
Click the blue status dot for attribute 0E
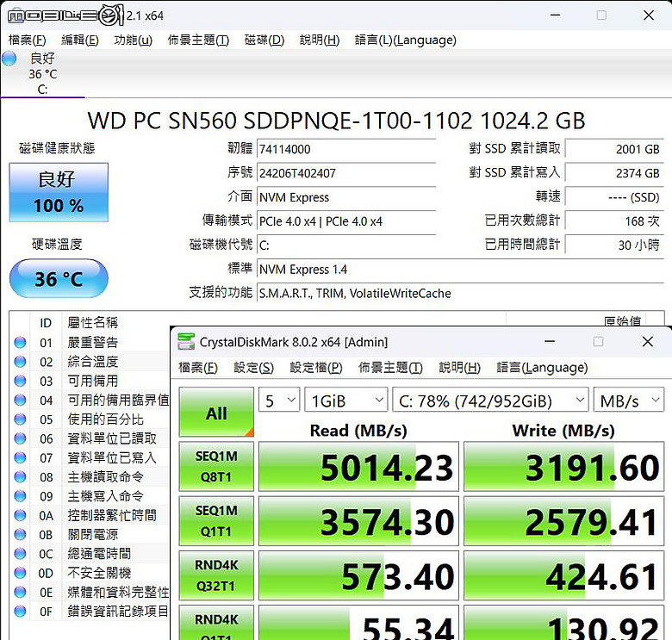tap(20, 592)
